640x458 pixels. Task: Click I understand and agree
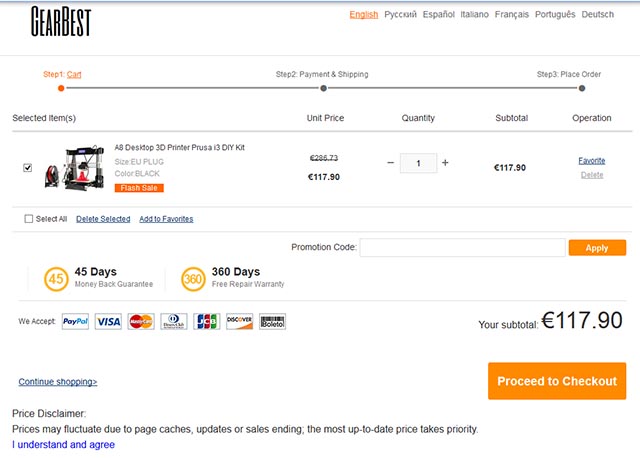(x=63, y=445)
